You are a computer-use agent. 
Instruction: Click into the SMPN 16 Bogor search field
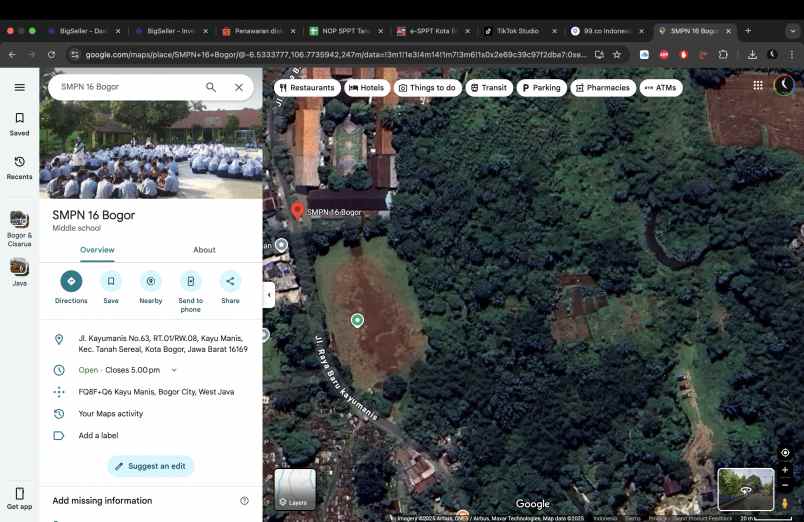coord(128,87)
